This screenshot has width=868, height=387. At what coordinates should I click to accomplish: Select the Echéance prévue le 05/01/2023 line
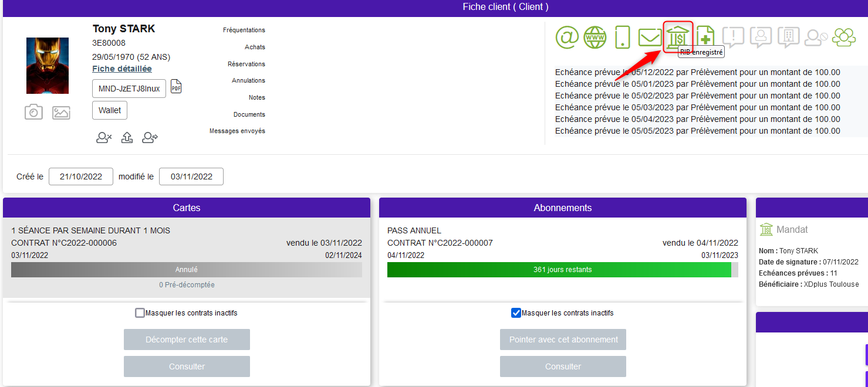point(698,84)
